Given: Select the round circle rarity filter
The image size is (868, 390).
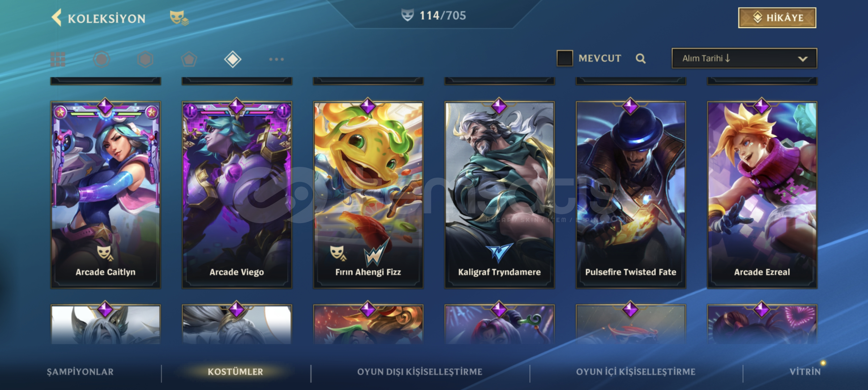Looking at the screenshot, I should [x=102, y=59].
